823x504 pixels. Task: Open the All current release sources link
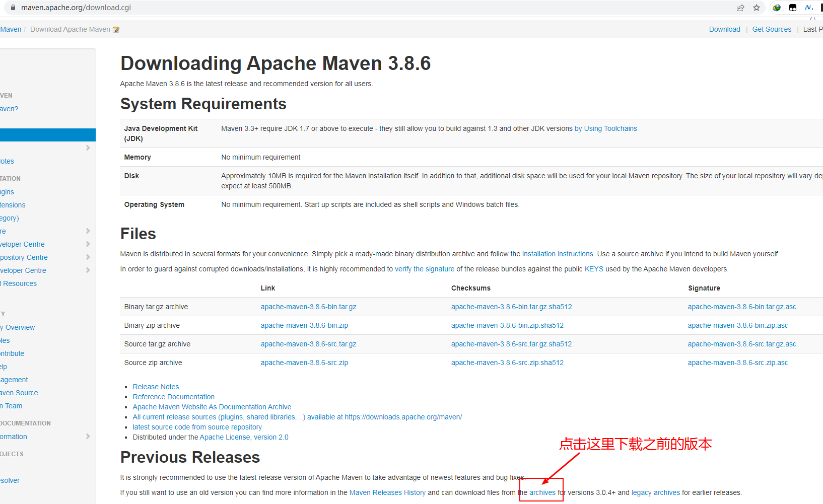(297, 417)
